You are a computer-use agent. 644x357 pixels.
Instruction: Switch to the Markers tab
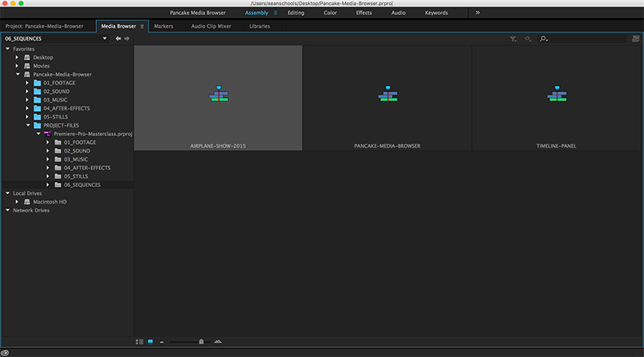(x=164, y=26)
